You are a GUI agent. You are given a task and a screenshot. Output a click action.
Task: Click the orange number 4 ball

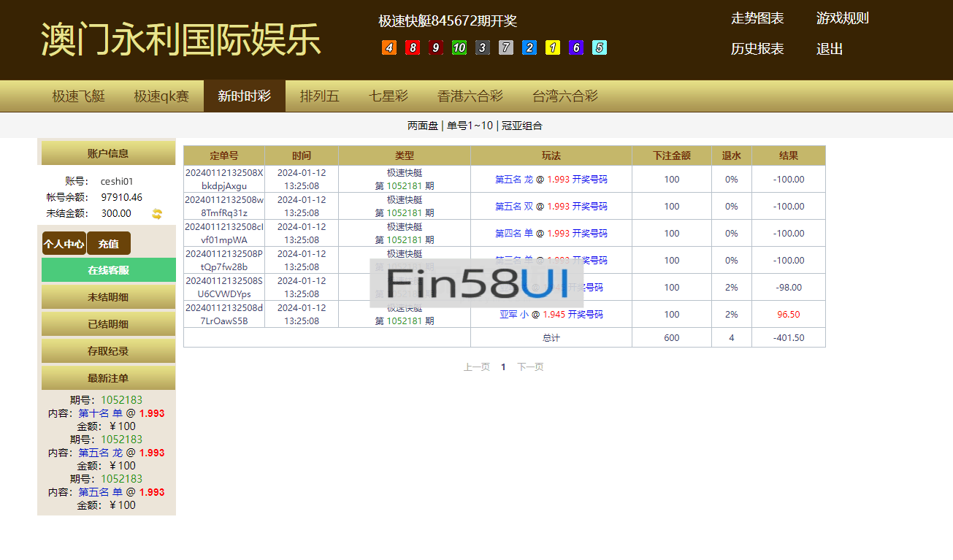389,48
